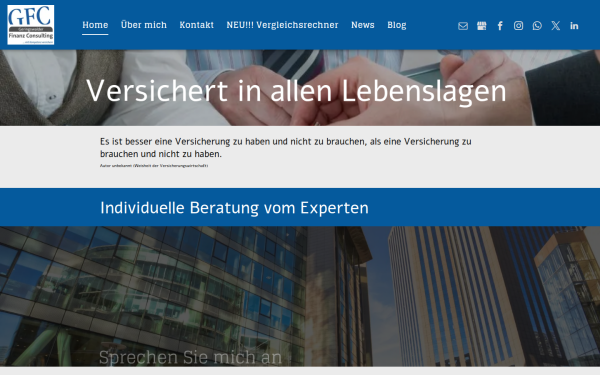The width and height of the screenshot is (600, 375).
Task: Open the LinkedIn profile icon
Action: [x=574, y=26]
